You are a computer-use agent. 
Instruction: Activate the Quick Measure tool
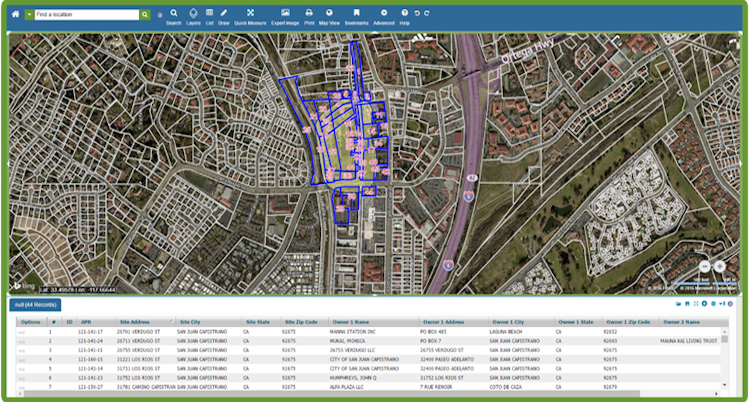tap(250, 13)
